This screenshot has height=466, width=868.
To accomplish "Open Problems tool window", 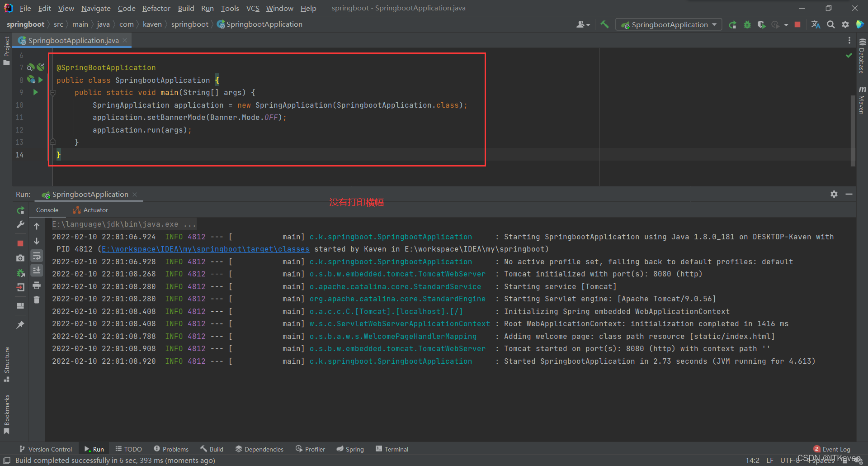I will [171, 449].
